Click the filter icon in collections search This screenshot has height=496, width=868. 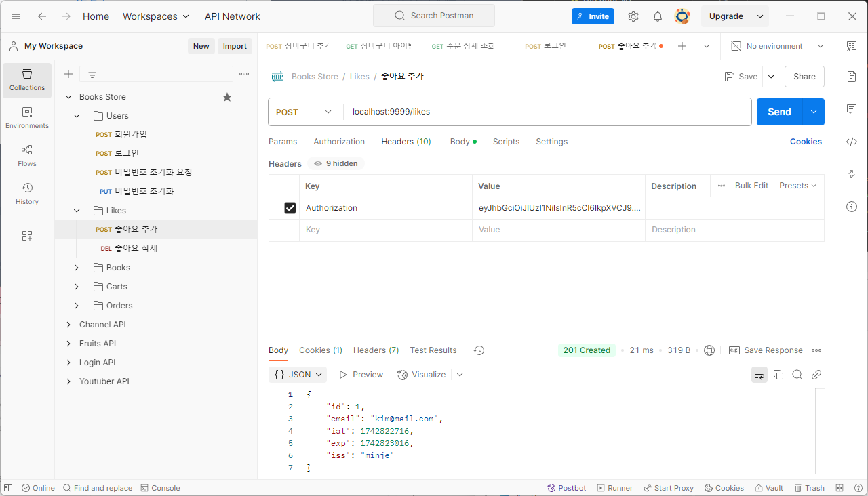(92, 74)
